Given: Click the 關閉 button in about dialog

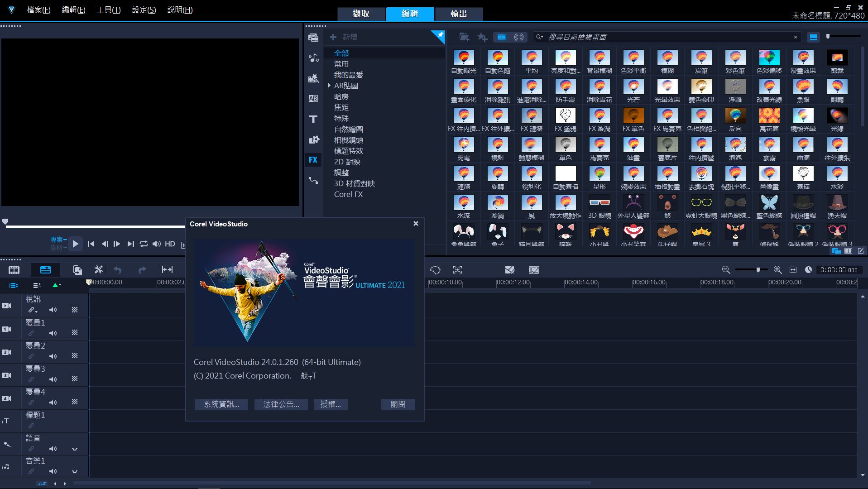Looking at the screenshot, I should click(x=398, y=404).
